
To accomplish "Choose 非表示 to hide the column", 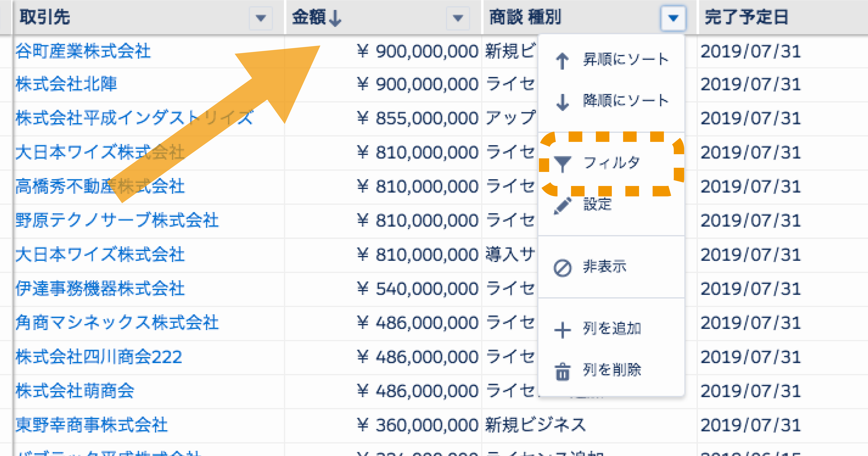I will click(605, 266).
